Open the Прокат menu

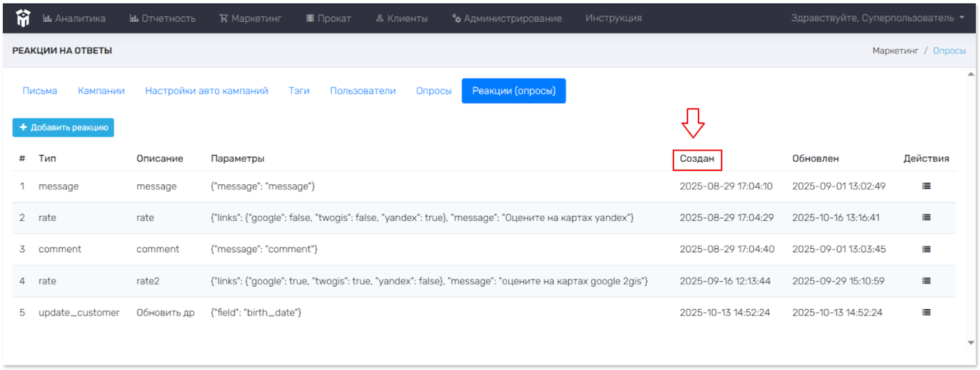coord(328,19)
